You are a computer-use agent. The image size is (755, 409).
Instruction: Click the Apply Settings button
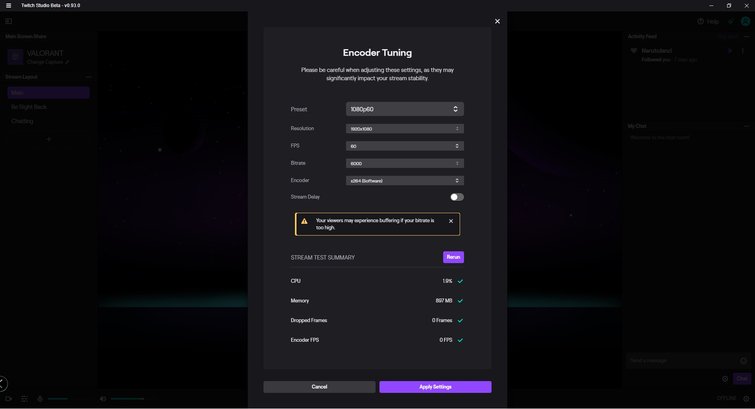tap(435, 387)
